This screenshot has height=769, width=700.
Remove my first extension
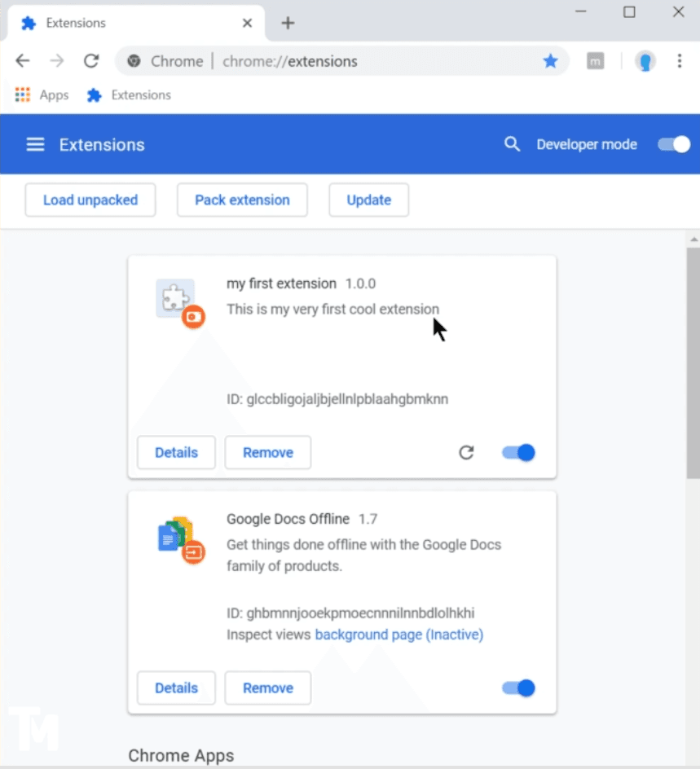coord(268,453)
